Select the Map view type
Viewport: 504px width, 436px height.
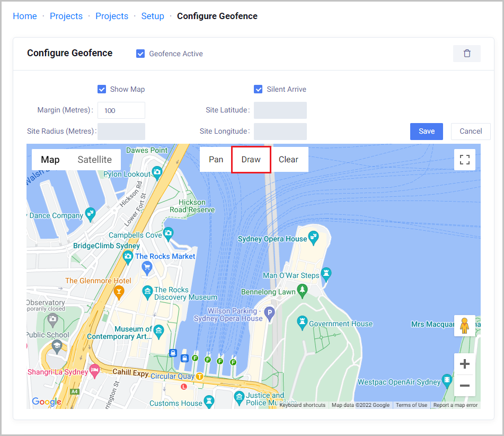click(50, 160)
